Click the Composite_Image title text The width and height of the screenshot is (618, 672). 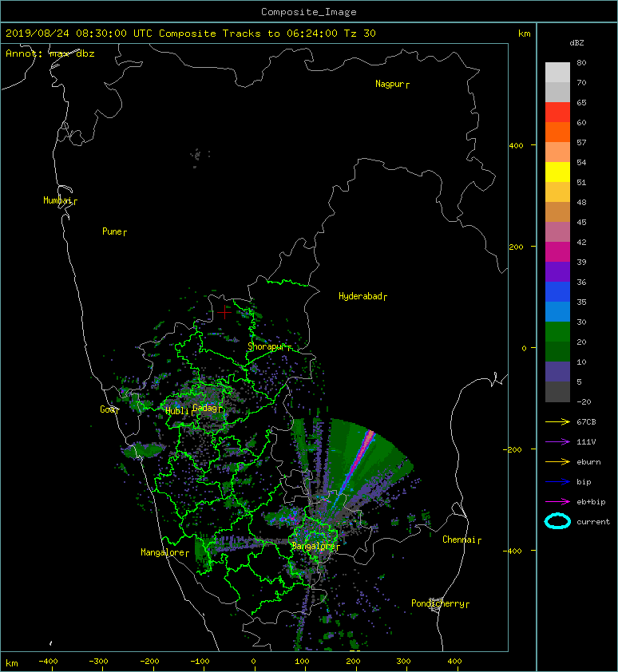(x=309, y=12)
